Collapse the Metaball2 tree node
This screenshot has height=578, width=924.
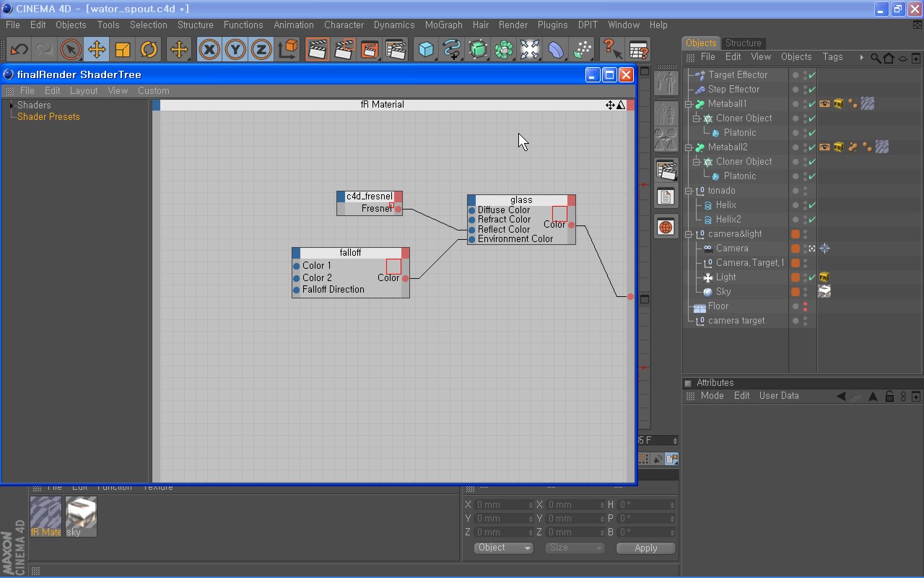(689, 147)
